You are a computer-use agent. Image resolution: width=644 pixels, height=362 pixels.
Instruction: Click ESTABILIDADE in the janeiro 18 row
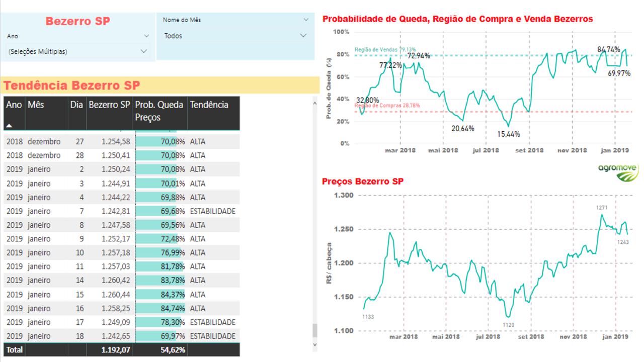[213, 336]
